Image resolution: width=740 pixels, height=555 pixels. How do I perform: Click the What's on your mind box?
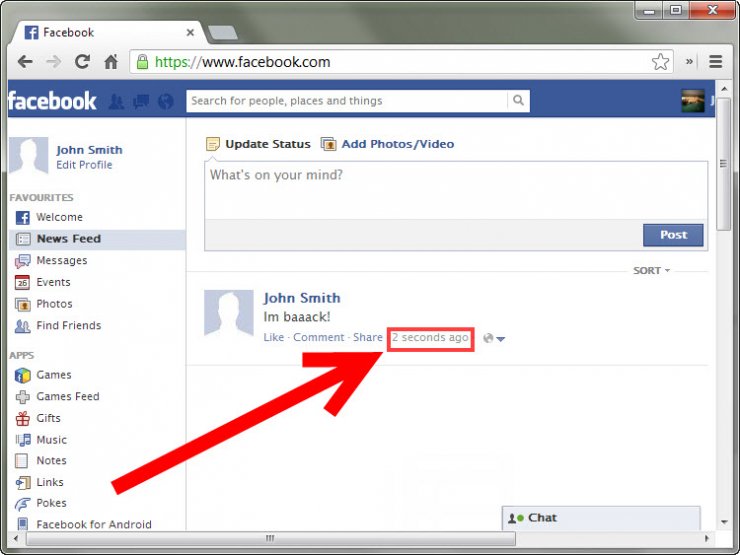click(x=456, y=190)
